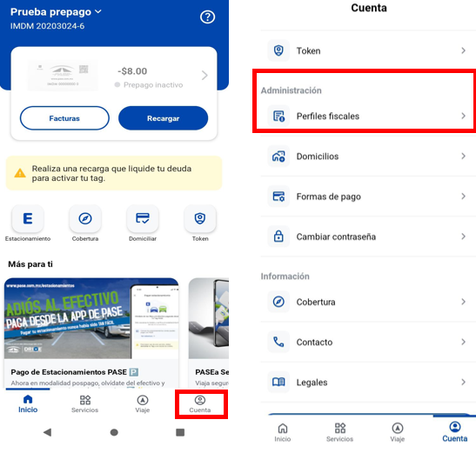Click the Facturas button
This screenshot has width=476, height=453.
coord(64,118)
